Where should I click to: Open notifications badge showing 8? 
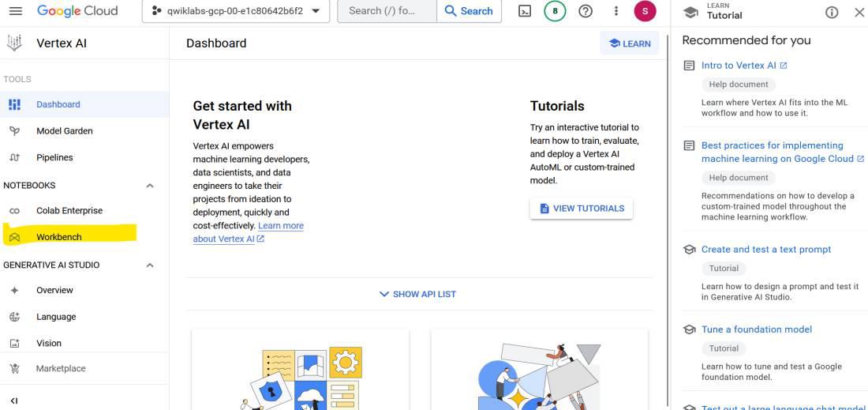[555, 11]
